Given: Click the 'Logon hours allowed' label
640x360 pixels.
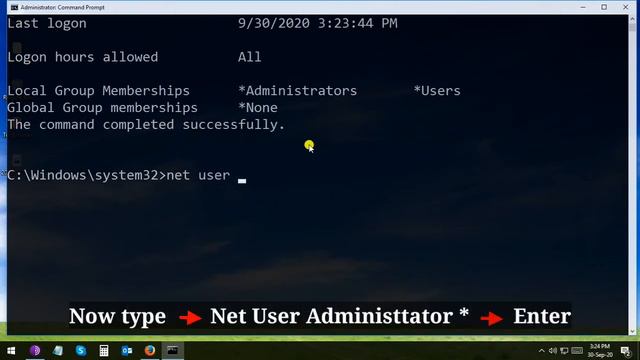Looking at the screenshot, I should point(82,57).
